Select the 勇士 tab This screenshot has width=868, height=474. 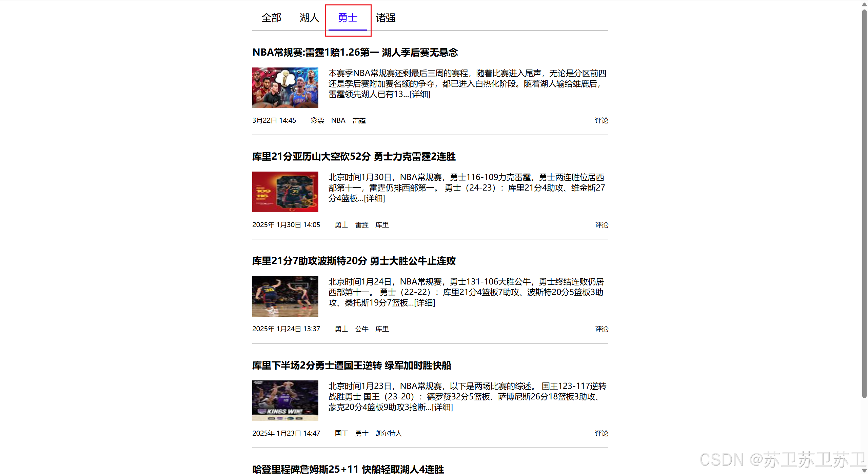point(348,18)
